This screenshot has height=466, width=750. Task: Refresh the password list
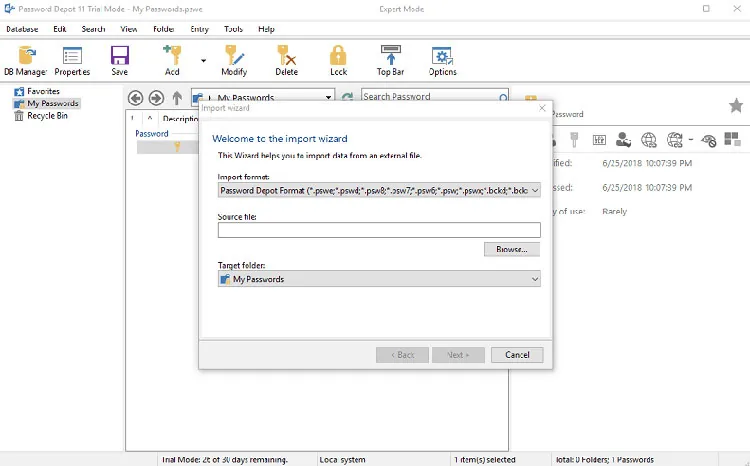coord(347,97)
